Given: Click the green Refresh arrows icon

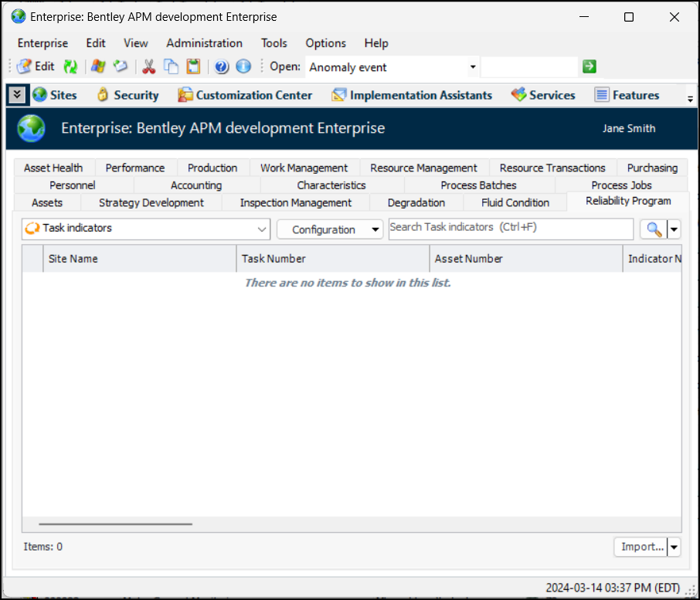Looking at the screenshot, I should click(70, 67).
